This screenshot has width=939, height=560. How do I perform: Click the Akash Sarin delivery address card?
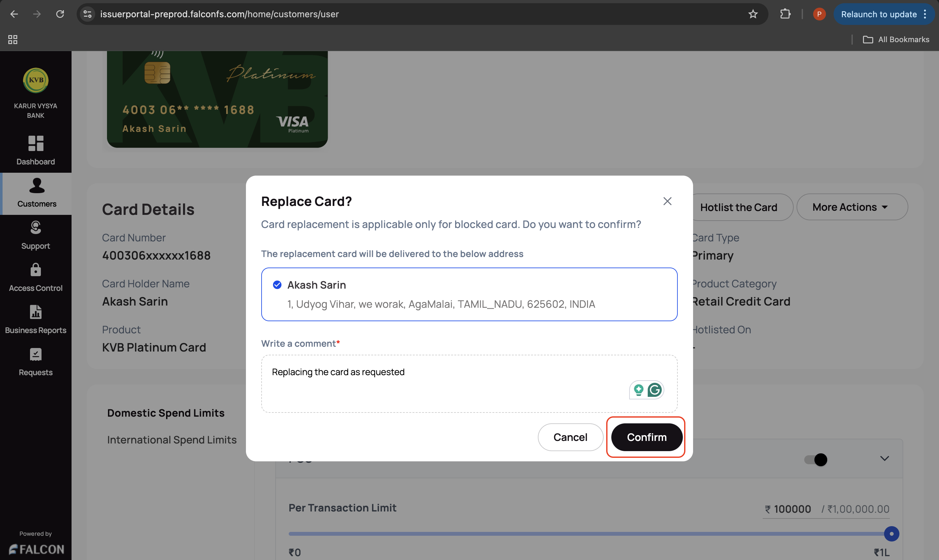click(x=469, y=295)
